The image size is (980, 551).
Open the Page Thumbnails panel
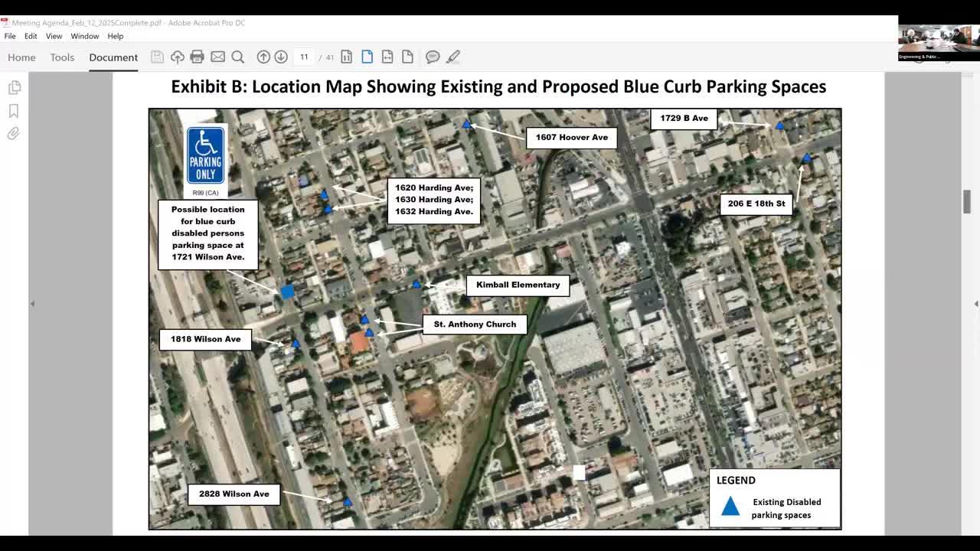(15, 87)
